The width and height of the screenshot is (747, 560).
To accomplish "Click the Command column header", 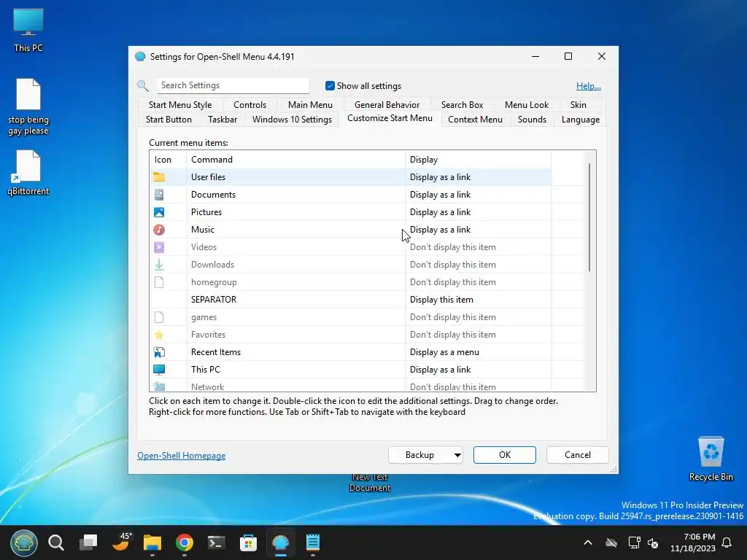I will click(296, 160).
